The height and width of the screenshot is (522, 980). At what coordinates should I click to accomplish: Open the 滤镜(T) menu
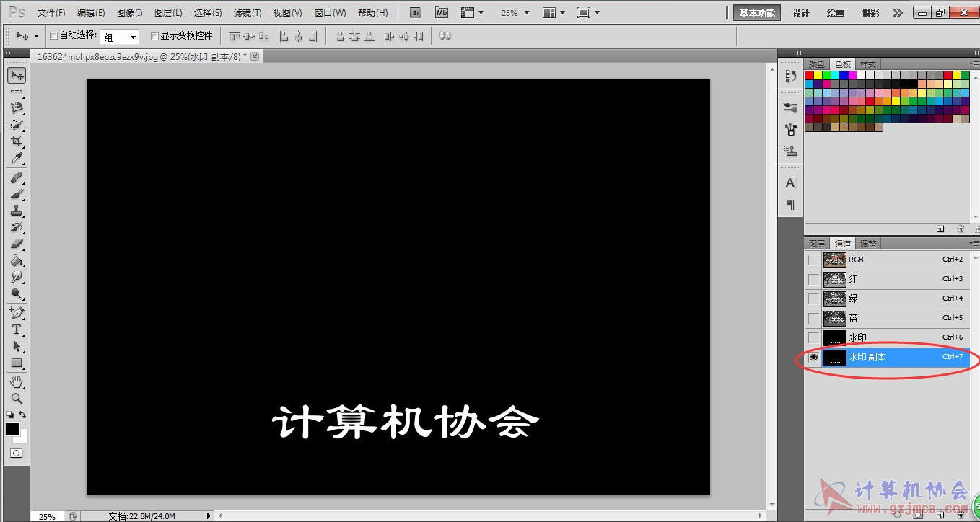(248, 13)
